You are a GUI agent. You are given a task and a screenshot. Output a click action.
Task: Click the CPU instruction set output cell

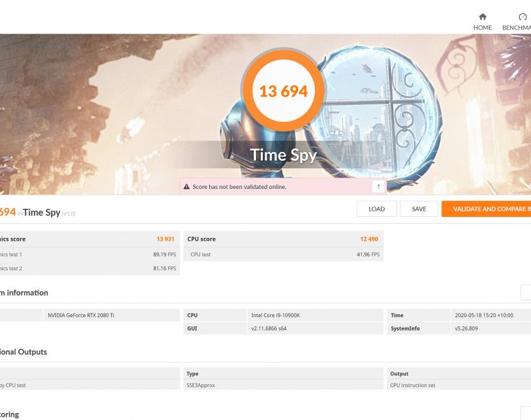point(413,386)
